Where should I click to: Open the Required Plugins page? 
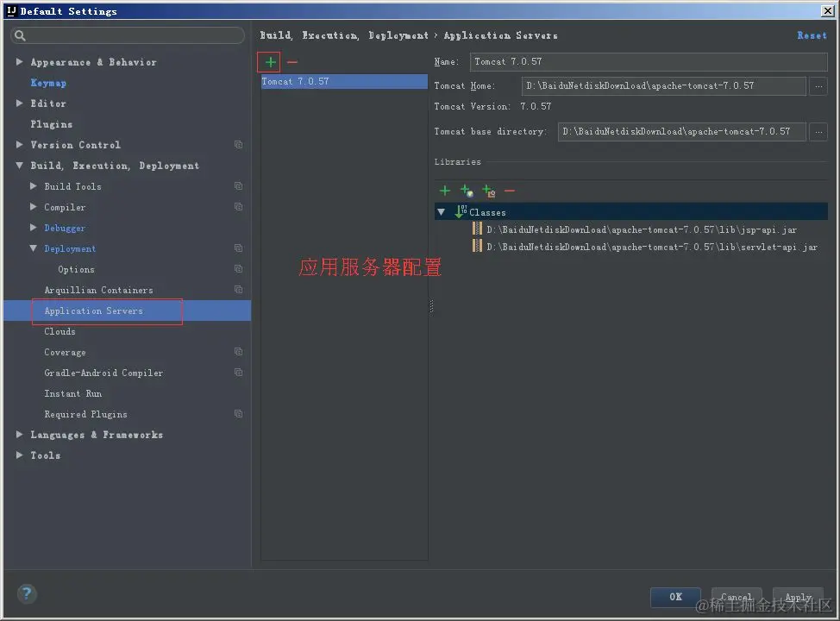(85, 415)
